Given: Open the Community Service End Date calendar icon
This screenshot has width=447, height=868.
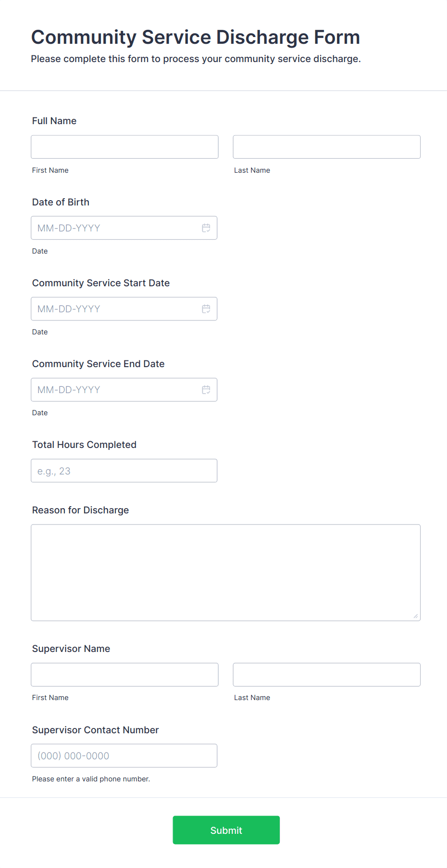Looking at the screenshot, I should pos(206,390).
